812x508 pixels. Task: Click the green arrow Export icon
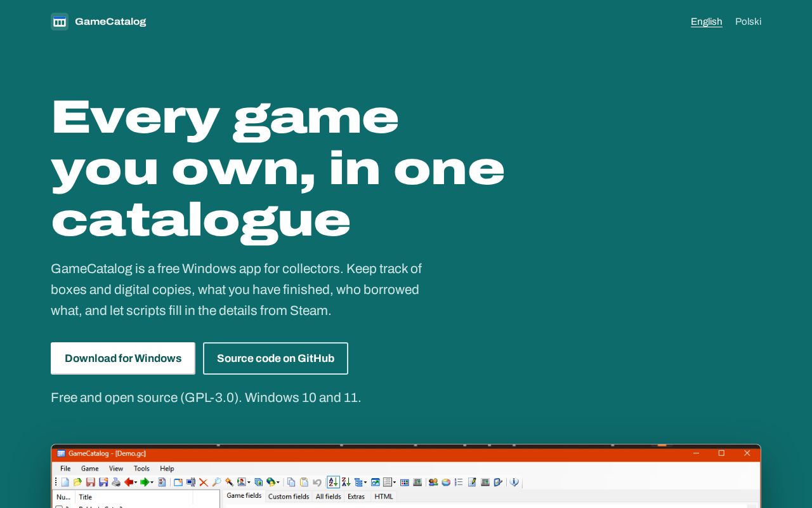(145, 483)
